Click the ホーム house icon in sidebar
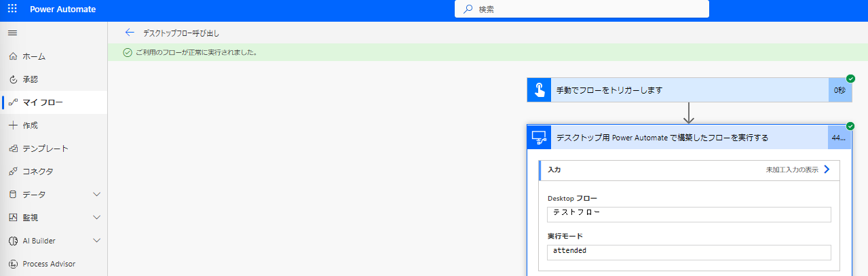 (x=12, y=56)
